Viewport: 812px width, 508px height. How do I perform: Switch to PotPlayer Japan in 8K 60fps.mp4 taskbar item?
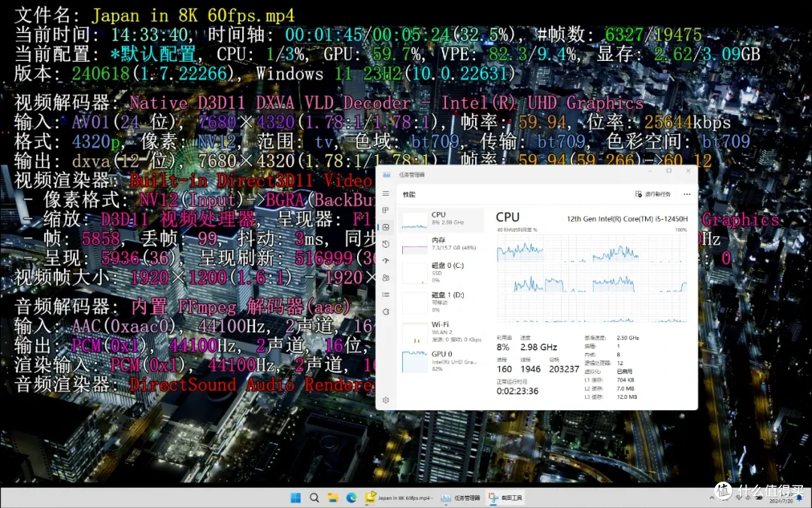(x=398, y=497)
